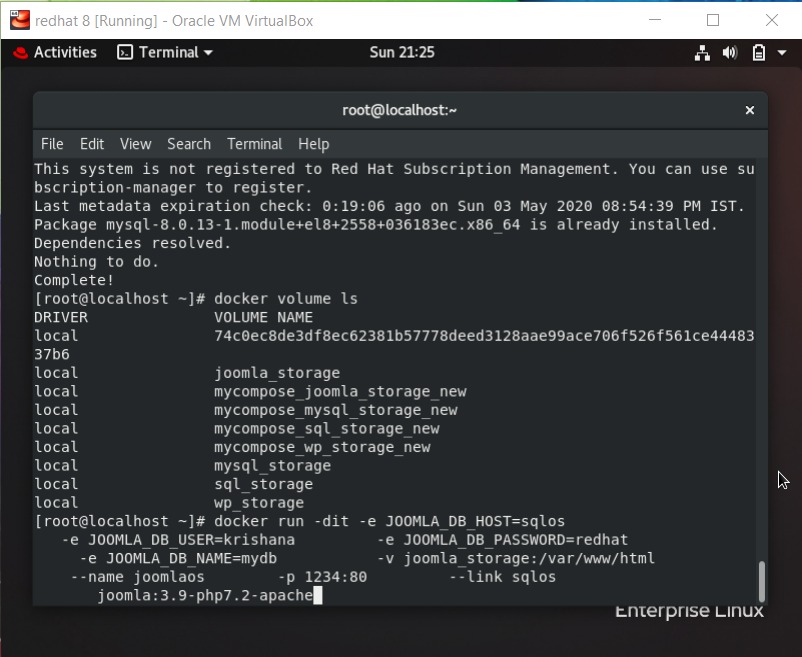This screenshot has height=657, width=802.
Task: Click the 'Last metadata expiration check' line
Action: [390, 207]
